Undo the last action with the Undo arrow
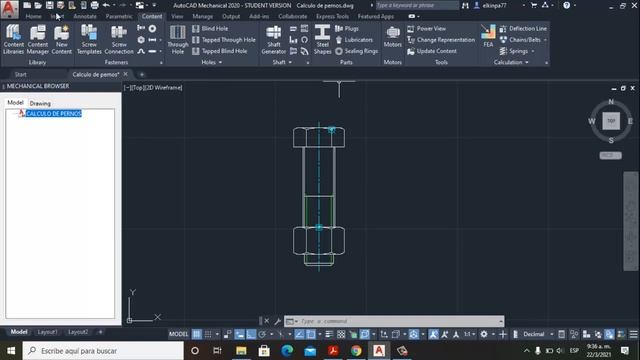 [106, 5]
